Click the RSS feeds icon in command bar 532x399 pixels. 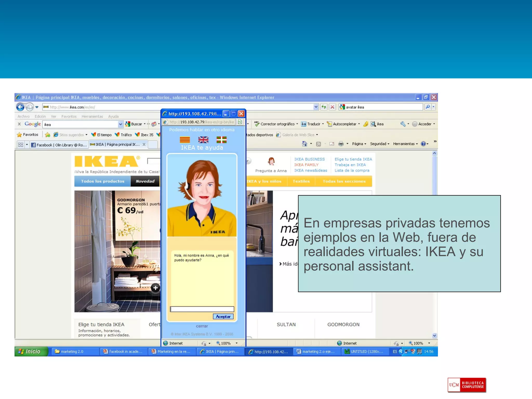(318, 144)
